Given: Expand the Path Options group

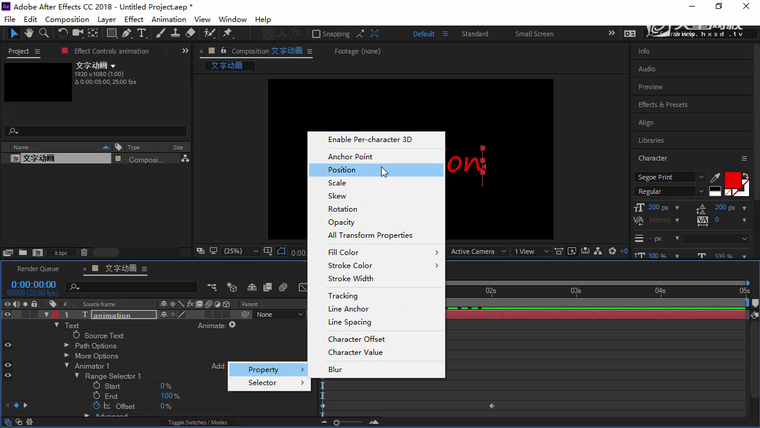Looking at the screenshot, I should [x=67, y=346].
